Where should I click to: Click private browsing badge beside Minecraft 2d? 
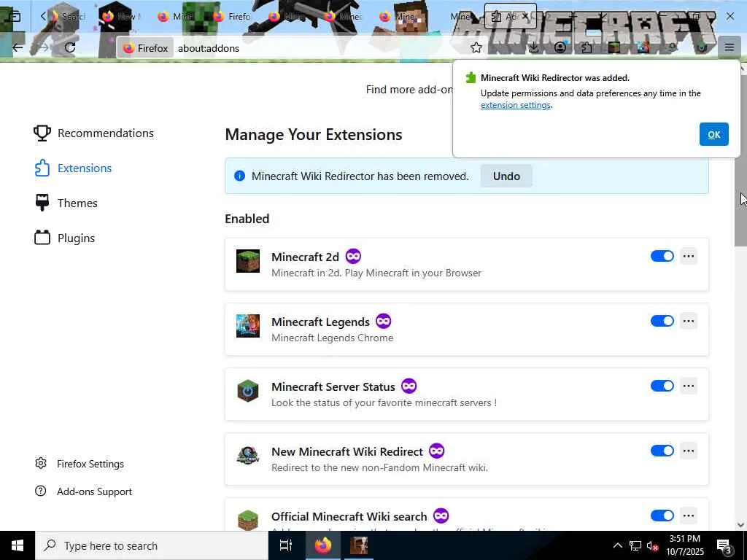[x=353, y=256]
